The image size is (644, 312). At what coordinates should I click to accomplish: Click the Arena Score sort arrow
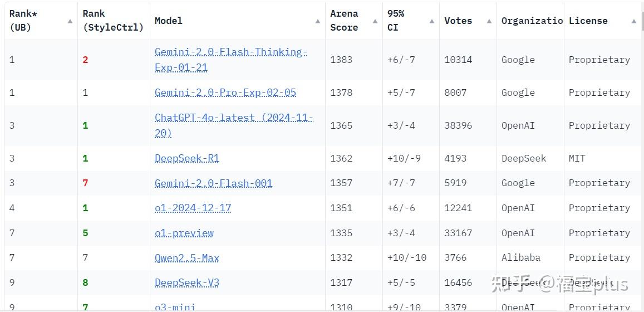point(375,21)
